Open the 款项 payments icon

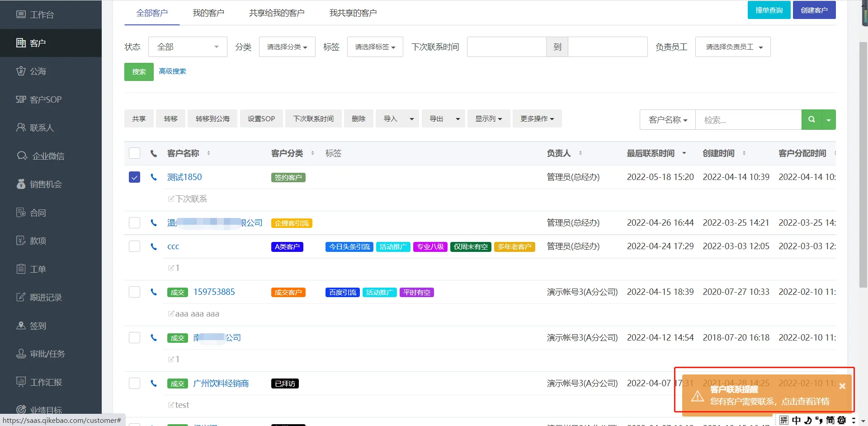tap(21, 241)
